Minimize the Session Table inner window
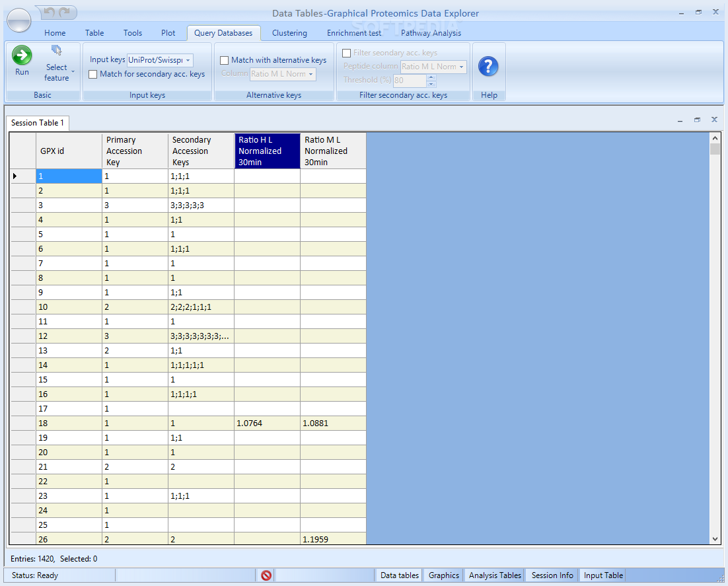 [680, 120]
